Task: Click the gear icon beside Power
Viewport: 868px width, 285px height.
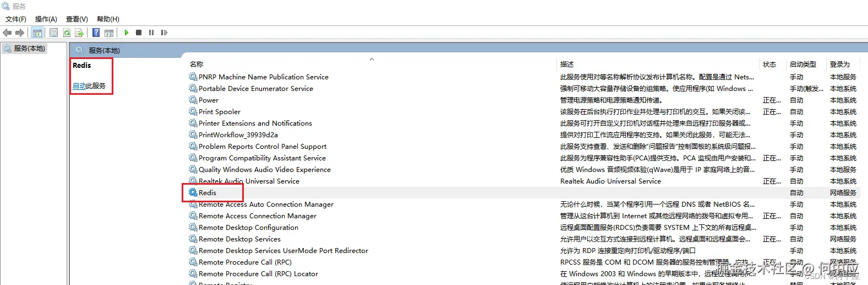Action: tap(193, 100)
